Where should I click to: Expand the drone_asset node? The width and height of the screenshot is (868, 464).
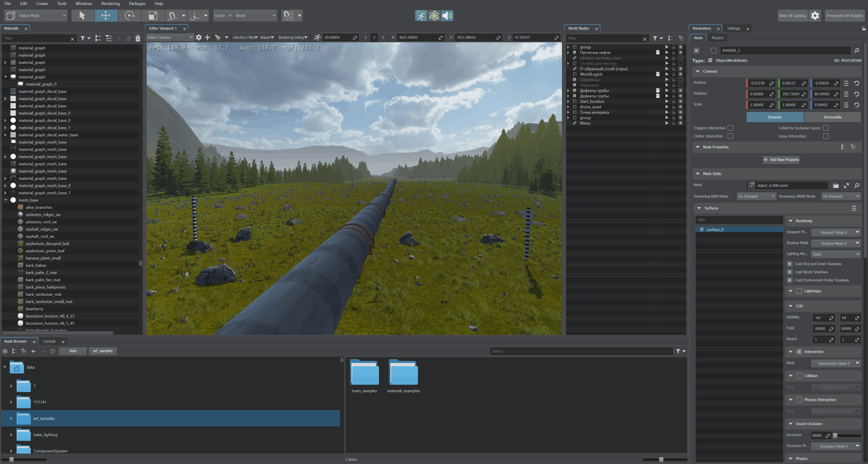(568, 107)
